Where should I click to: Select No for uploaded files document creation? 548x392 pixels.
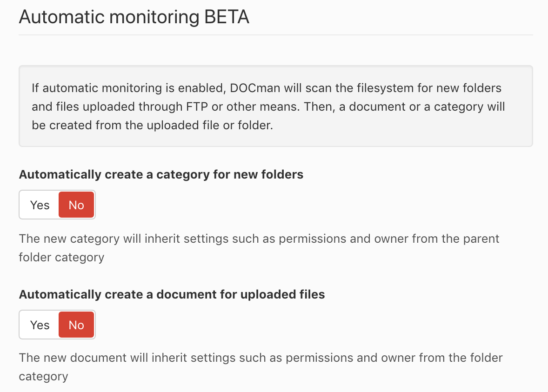(76, 325)
